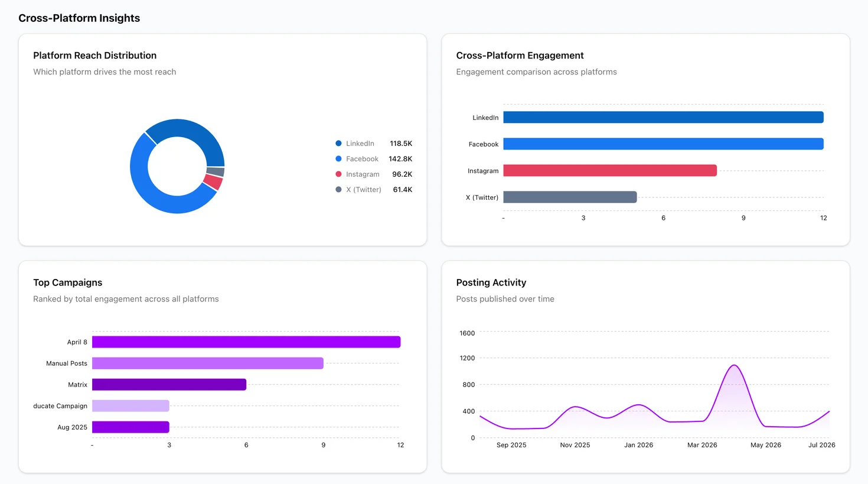Click the 61.4K reach value
Image resolution: width=868 pixels, height=484 pixels.
402,190
